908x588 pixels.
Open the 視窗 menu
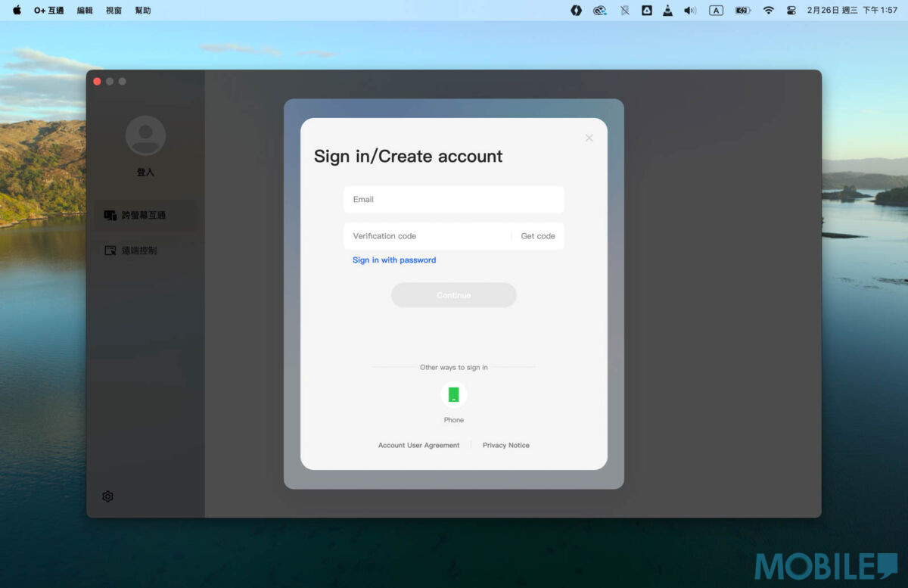(113, 11)
